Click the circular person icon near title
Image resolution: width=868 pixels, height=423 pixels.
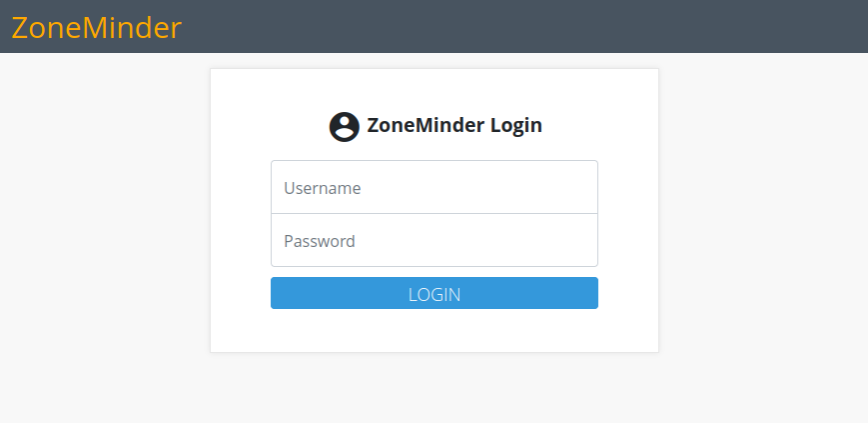coord(345,127)
